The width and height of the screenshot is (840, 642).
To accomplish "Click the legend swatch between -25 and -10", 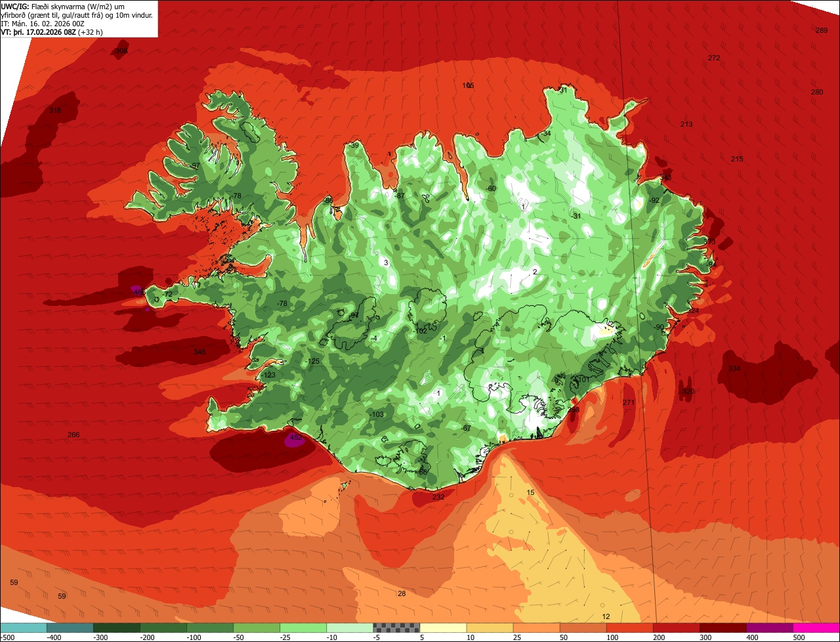I will [303, 628].
